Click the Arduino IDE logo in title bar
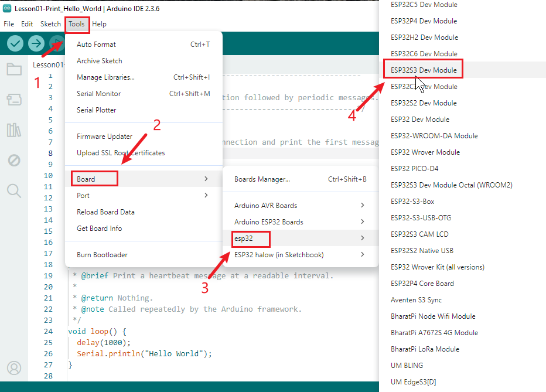Viewport: 546px width, 392px height. click(x=7, y=8)
